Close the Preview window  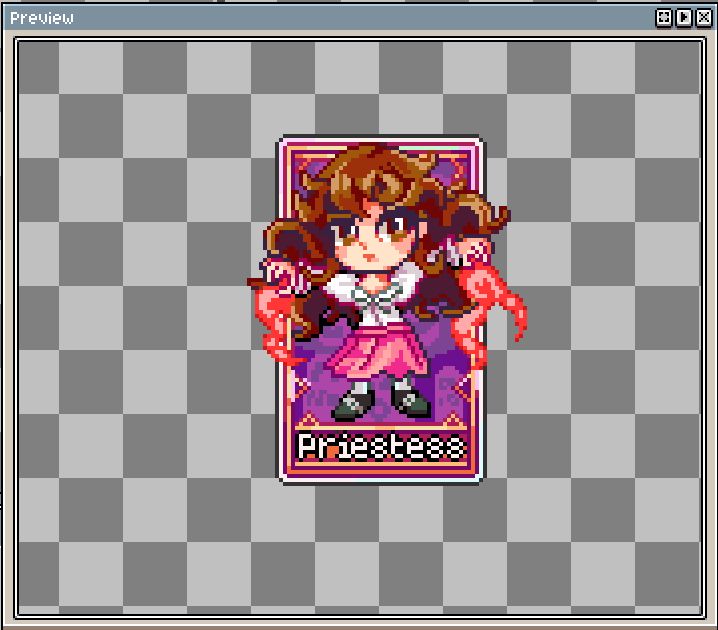(704, 18)
